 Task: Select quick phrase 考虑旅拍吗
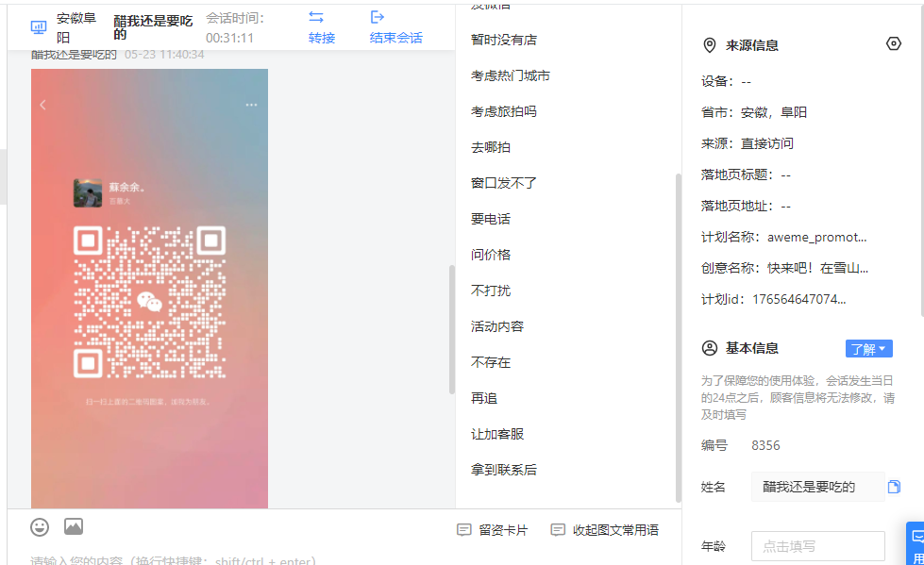pyautogui.click(x=504, y=111)
